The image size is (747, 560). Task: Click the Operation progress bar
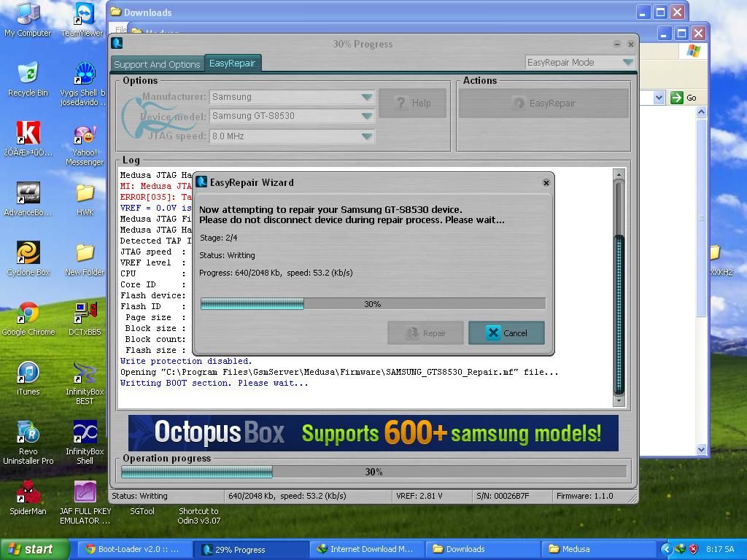pyautogui.click(x=373, y=472)
